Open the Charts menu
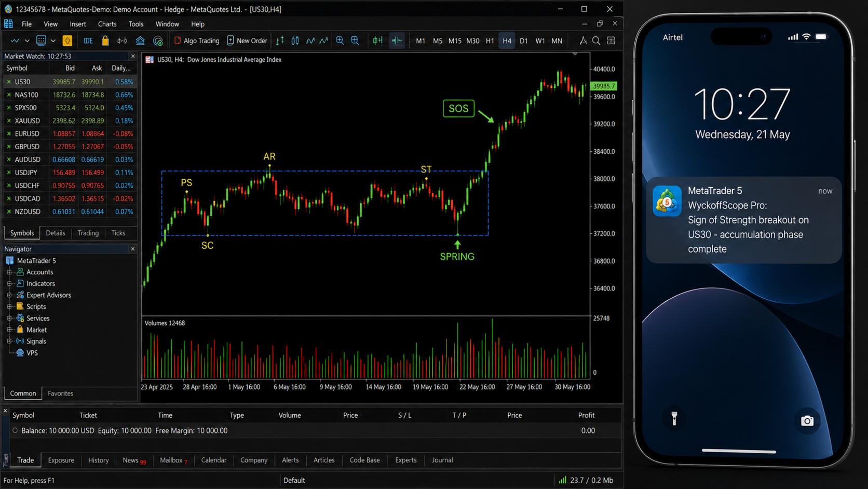Screen dimensions: 868x489 pos(107,24)
